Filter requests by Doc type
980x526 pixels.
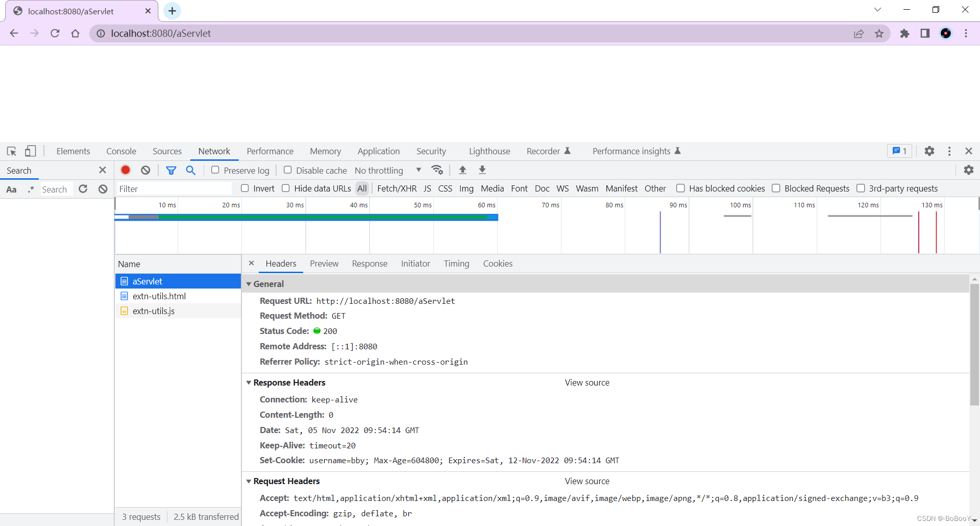point(542,188)
